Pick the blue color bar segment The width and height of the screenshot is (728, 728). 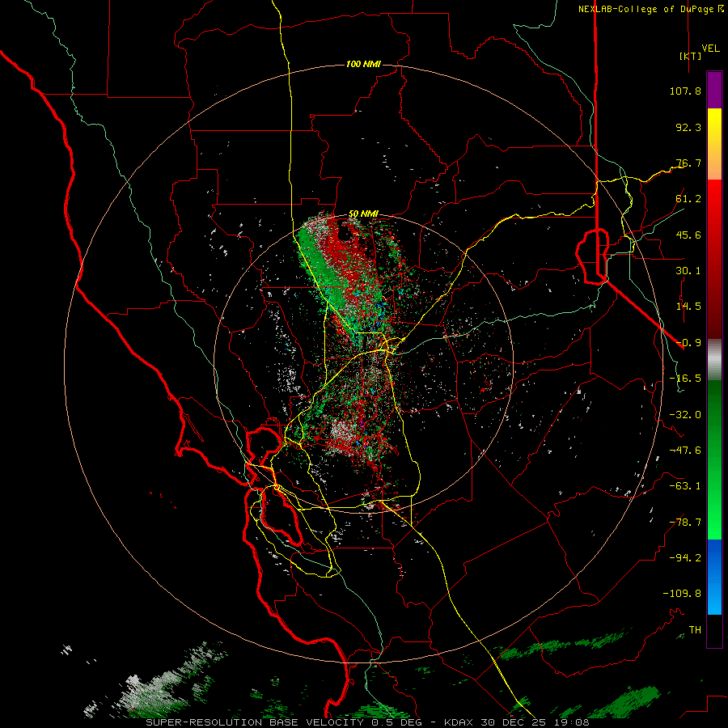(x=714, y=577)
